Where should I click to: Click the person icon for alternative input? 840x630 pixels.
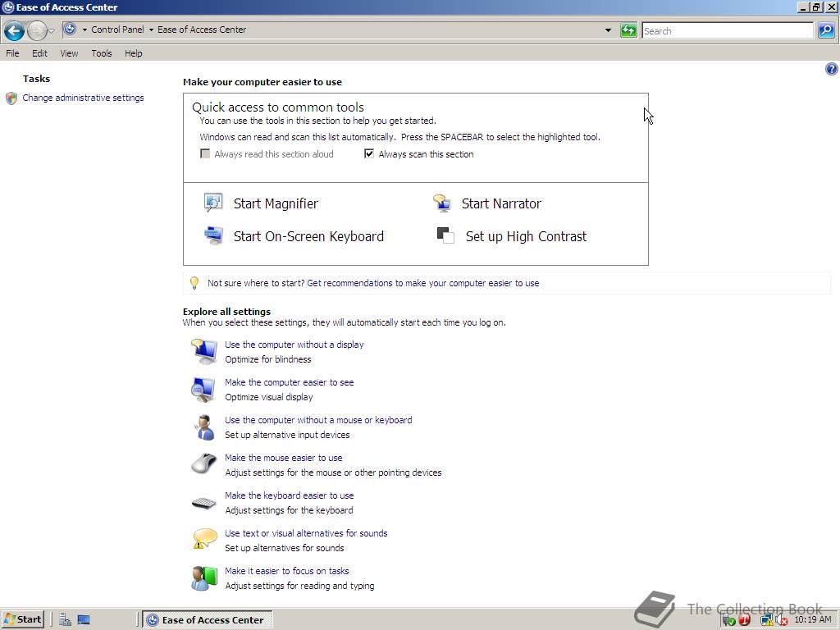204,427
